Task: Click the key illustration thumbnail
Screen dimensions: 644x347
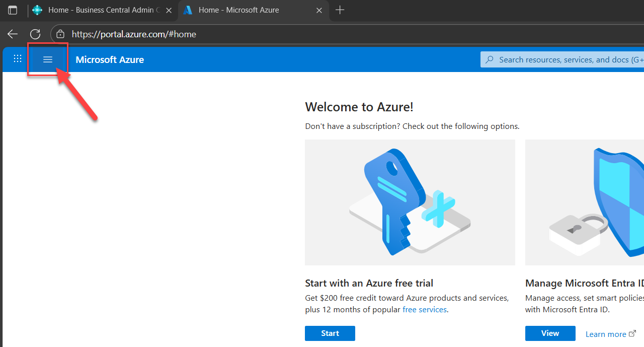Action: (410, 202)
